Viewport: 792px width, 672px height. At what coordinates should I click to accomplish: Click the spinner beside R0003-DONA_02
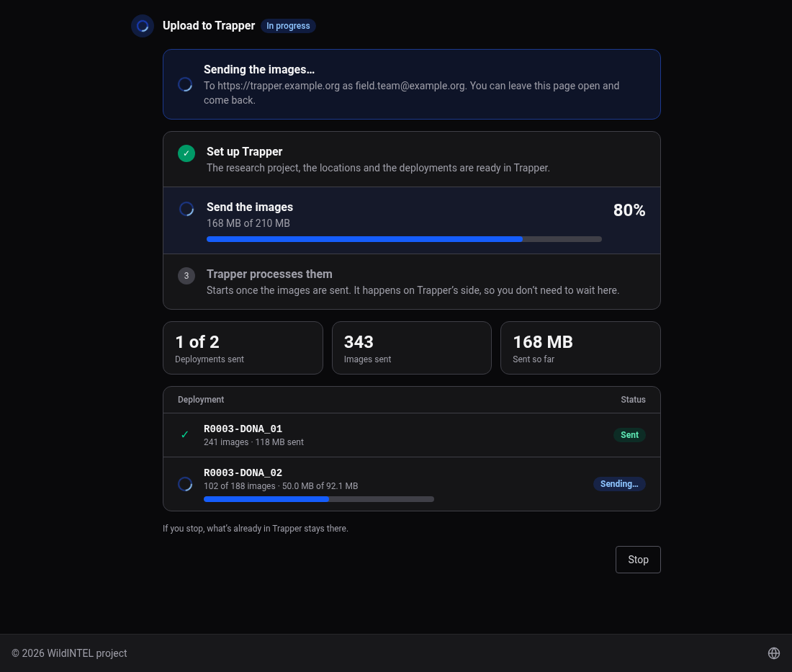point(185,484)
